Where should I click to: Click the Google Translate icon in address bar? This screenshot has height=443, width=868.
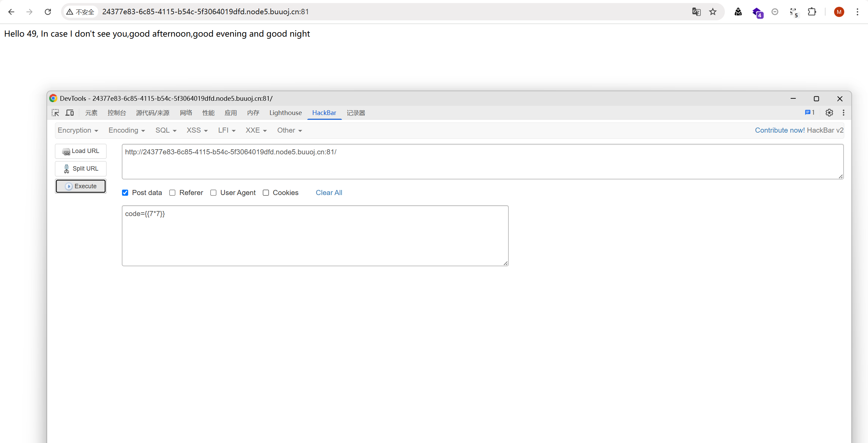696,12
